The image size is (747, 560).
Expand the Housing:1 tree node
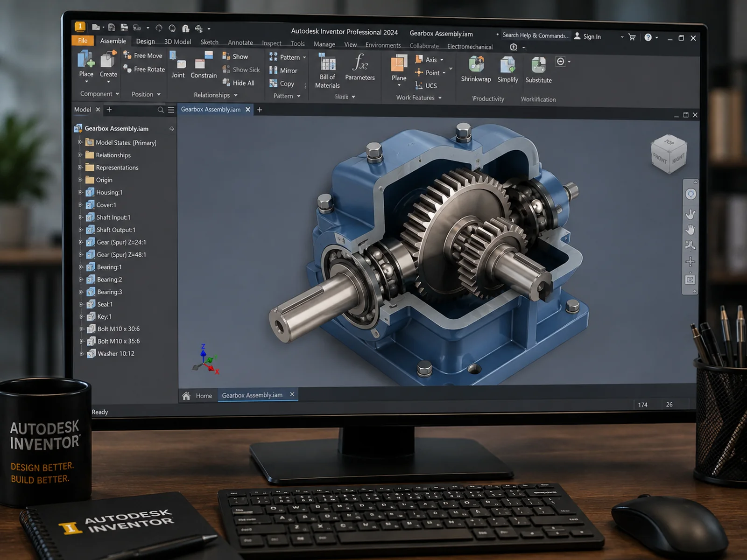point(80,192)
